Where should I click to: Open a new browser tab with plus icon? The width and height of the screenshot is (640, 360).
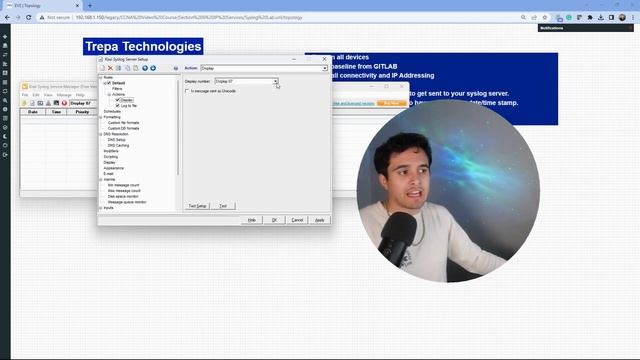tap(90, 6)
